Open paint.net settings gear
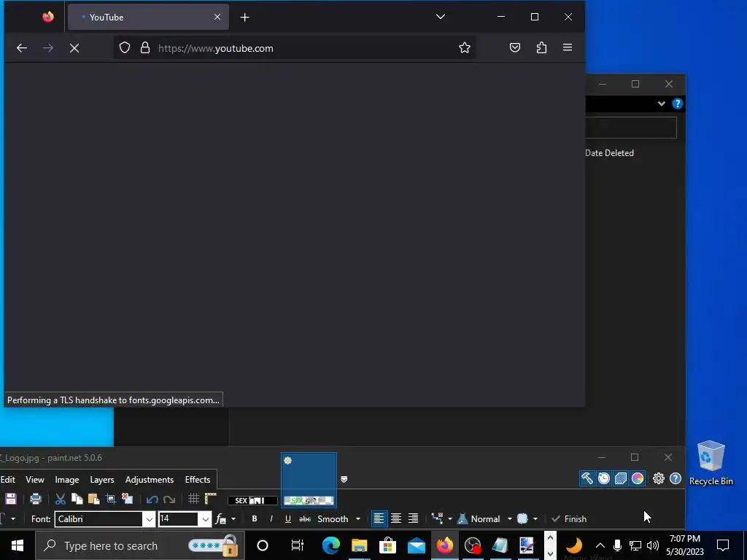This screenshot has height=560, width=747. pyautogui.click(x=659, y=478)
